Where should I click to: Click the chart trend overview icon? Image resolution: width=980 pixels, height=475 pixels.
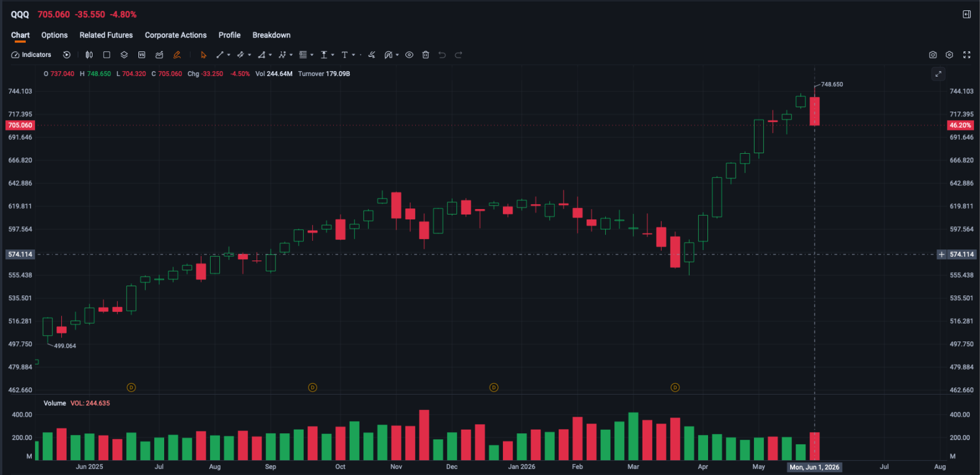point(159,55)
